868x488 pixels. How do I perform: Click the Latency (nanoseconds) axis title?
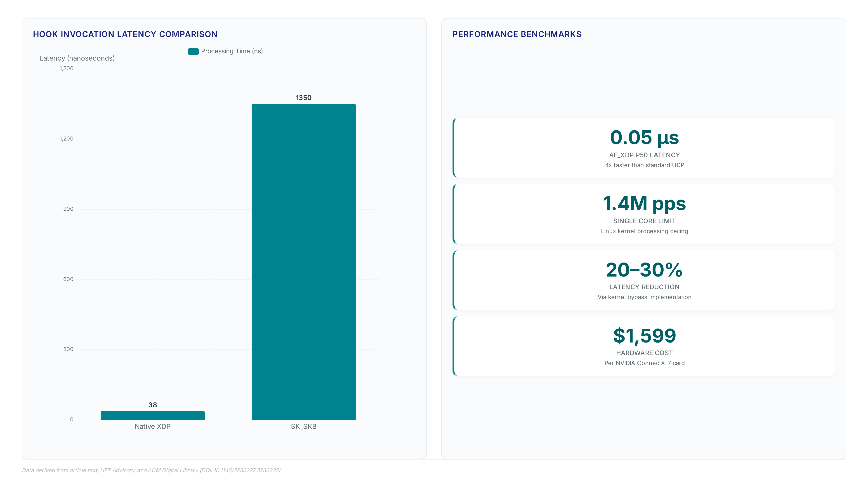click(77, 58)
